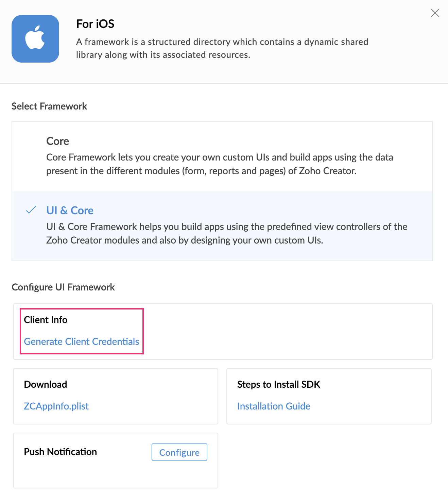Click the Steps to Install SDK heading
The image size is (448, 502).
click(279, 384)
